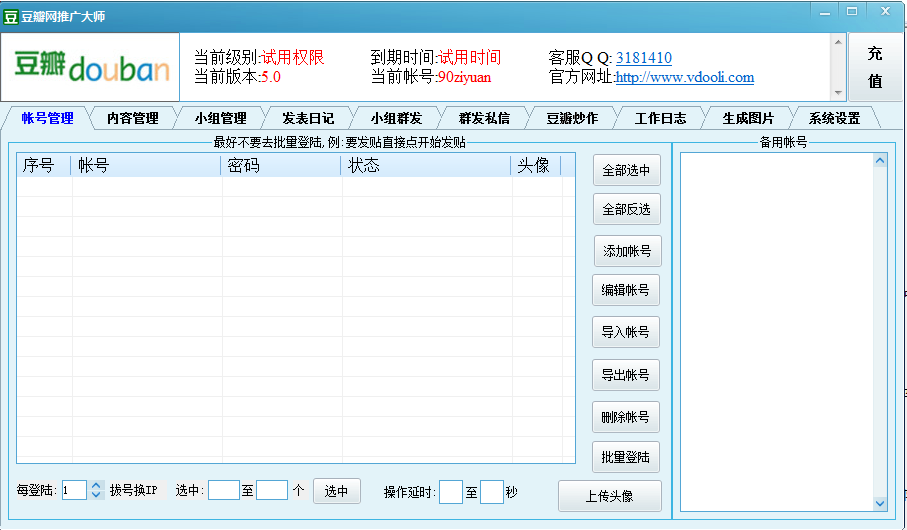The image size is (907, 530).
Task: Sort by the 序号 column header
Action: pos(43,165)
